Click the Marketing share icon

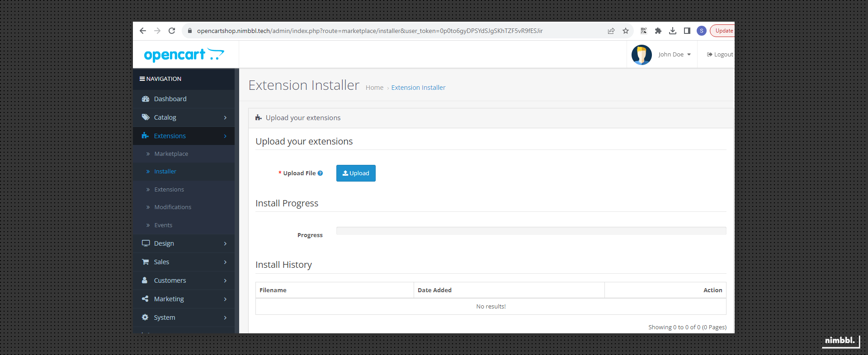coord(145,299)
